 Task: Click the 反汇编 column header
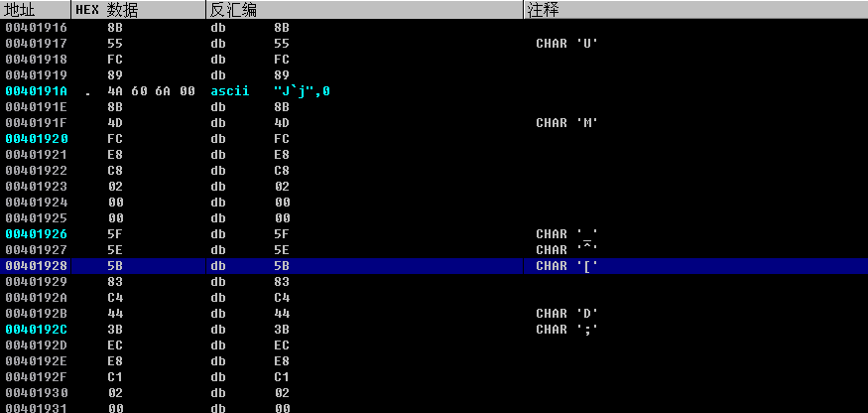364,9
